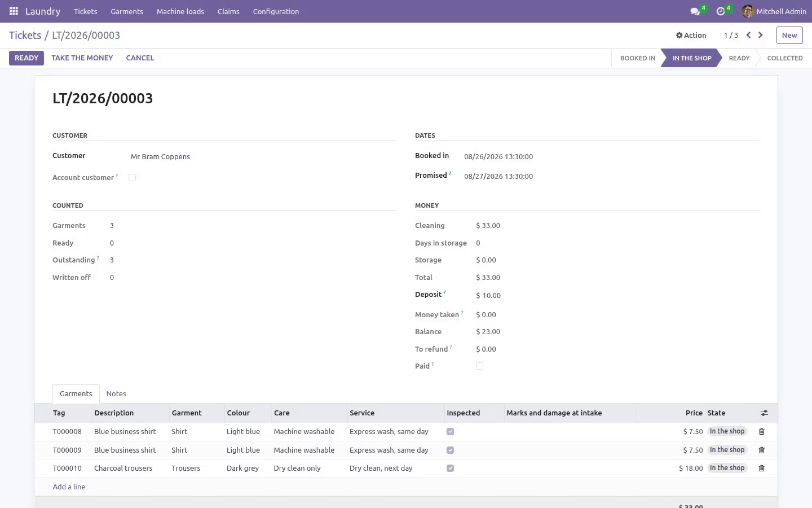
Task: Go to the next ticket record
Action: 761,35
